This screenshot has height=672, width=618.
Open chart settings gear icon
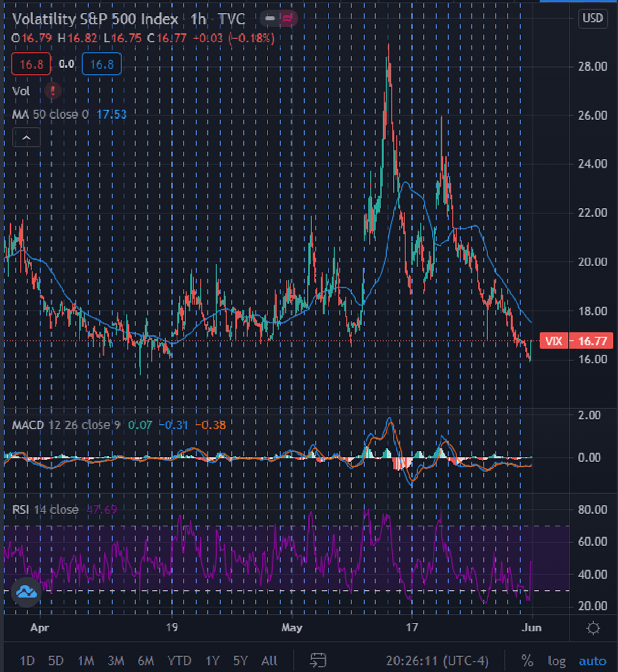click(593, 628)
